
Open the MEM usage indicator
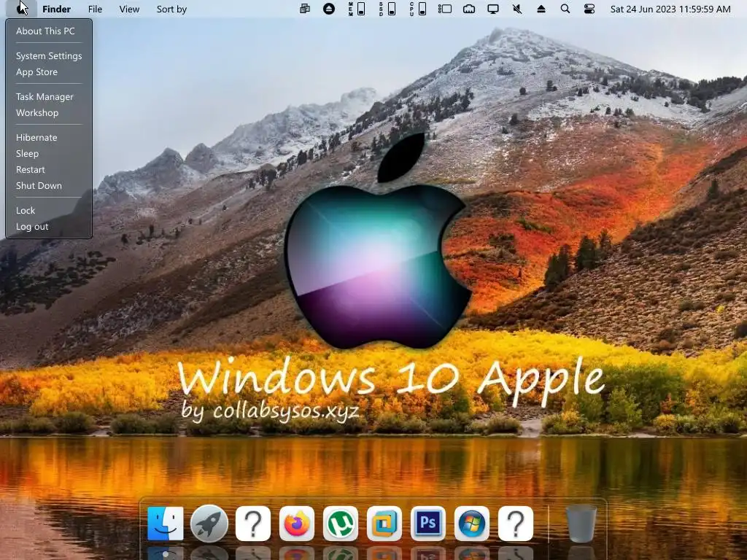[357, 9]
